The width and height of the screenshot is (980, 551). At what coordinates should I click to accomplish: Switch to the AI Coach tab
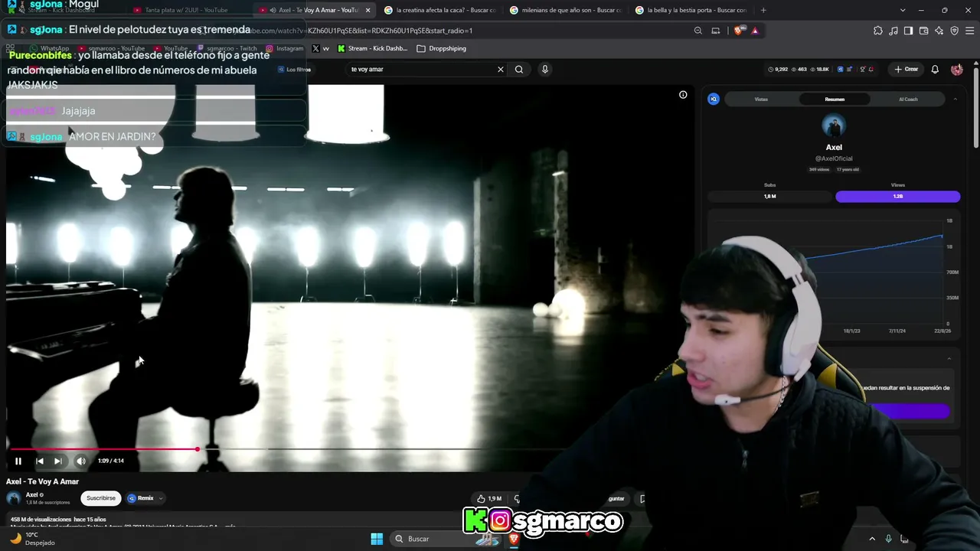click(908, 99)
